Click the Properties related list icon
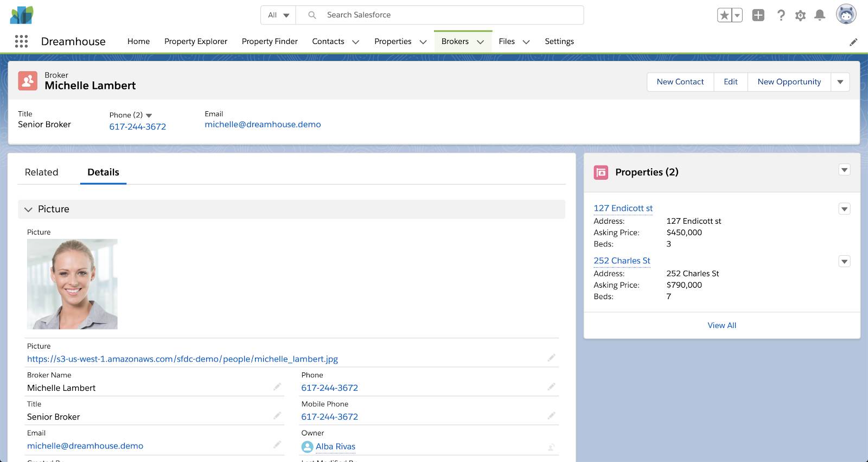The height and width of the screenshot is (462, 868). 601,173
